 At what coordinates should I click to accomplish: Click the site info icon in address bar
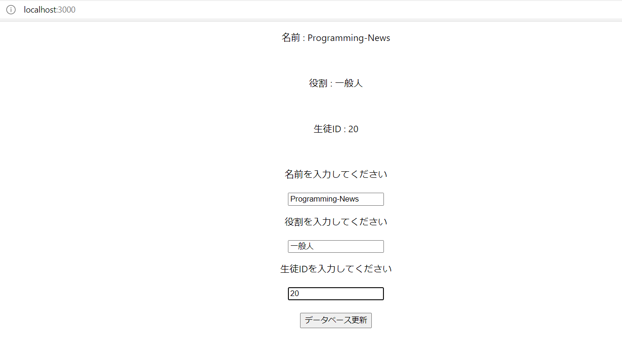click(11, 10)
